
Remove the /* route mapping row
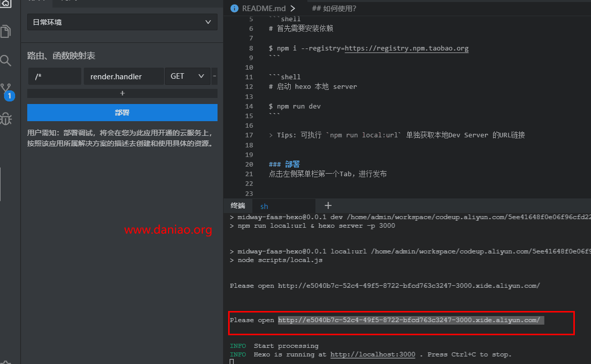214,76
